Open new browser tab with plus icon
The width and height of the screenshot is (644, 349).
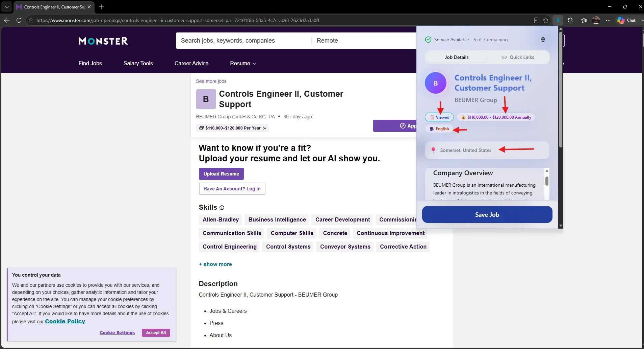click(101, 7)
